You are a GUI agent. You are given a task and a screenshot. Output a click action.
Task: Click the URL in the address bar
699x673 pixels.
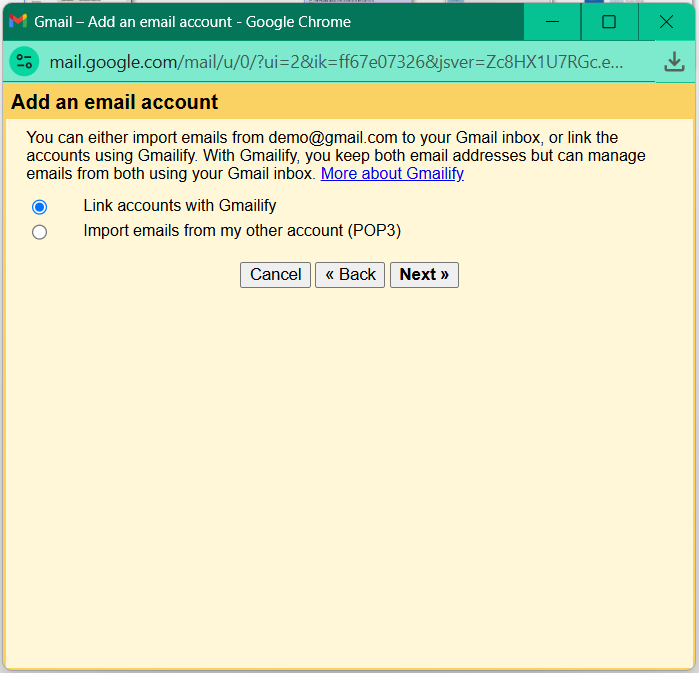(336, 62)
